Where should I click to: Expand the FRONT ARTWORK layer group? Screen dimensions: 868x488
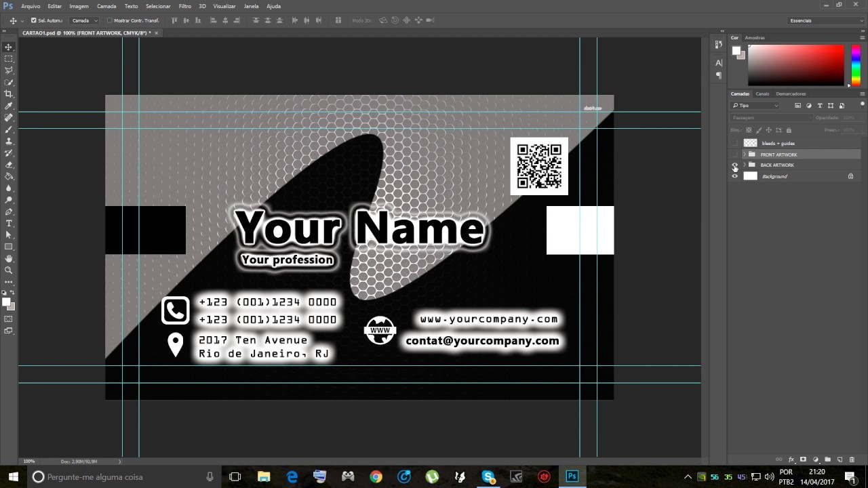click(x=744, y=155)
